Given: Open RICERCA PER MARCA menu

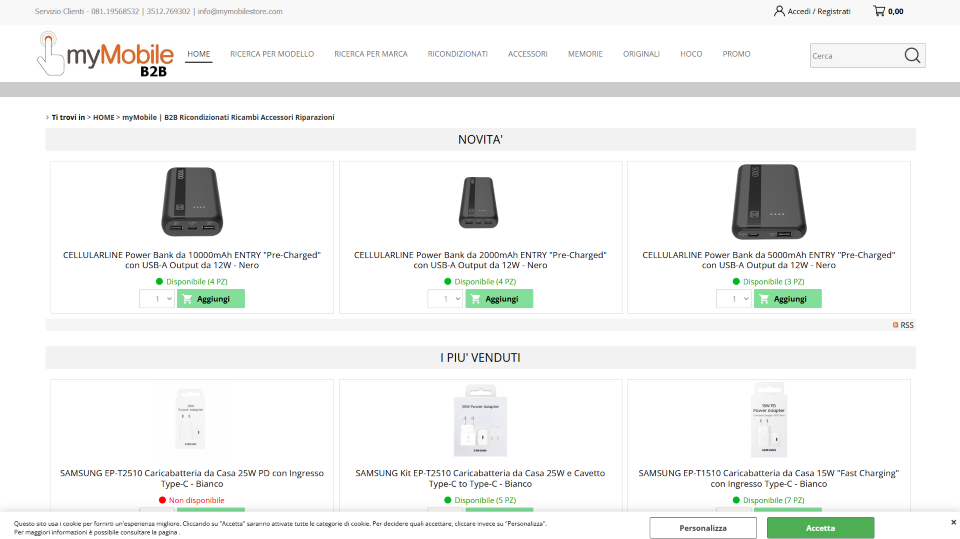Looking at the screenshot, I should pyautogui.click(x=371, y=54).
